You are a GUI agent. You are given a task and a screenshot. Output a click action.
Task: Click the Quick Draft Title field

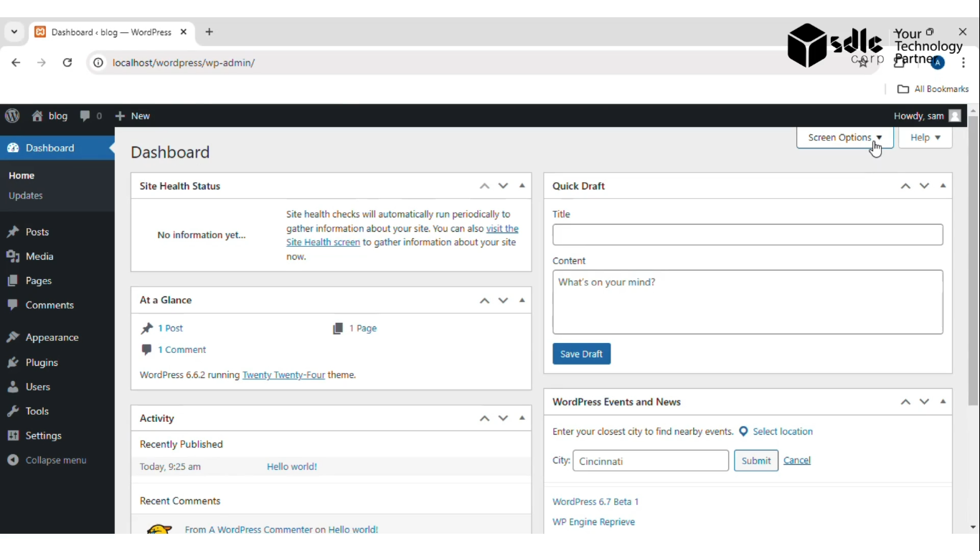pos(748,235)
